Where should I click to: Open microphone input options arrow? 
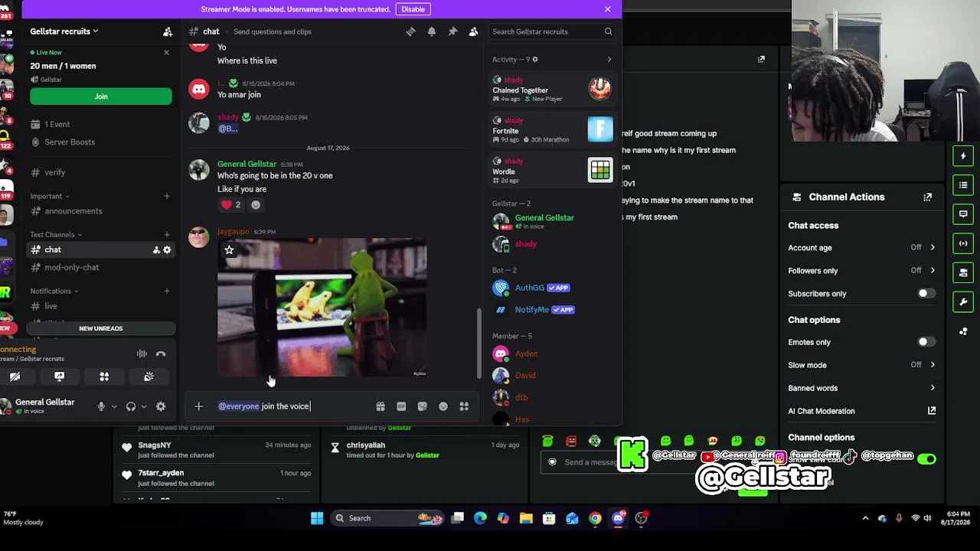[114, 406]
